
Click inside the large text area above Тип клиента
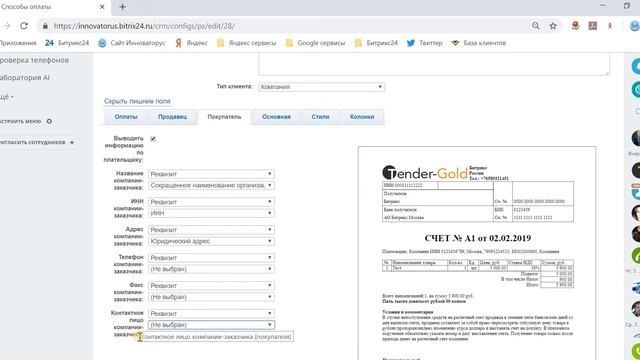(x=434, y=64)
